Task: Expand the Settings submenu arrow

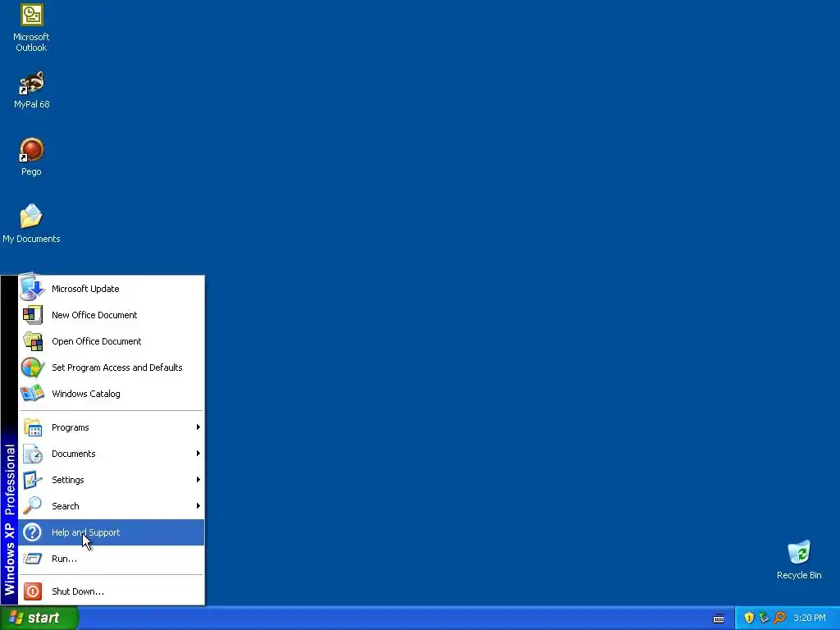Action: click(x=199, y=479)
